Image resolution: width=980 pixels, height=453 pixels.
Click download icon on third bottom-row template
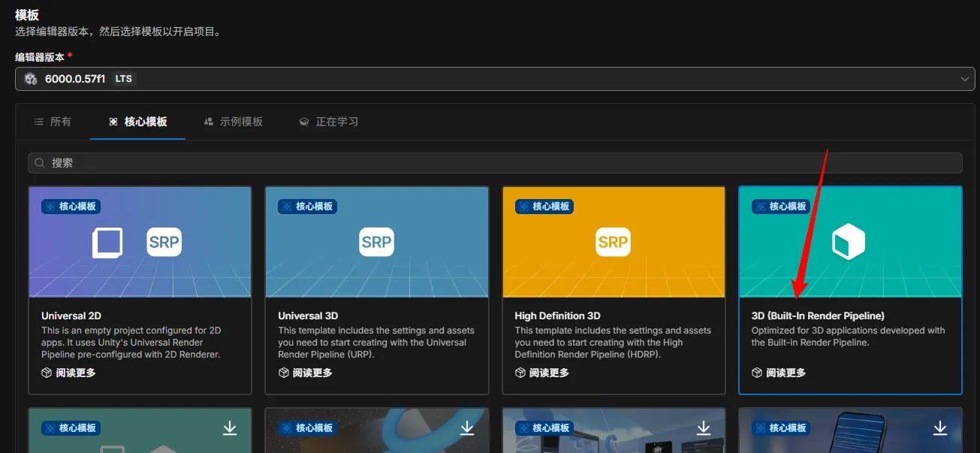point(704,427)
